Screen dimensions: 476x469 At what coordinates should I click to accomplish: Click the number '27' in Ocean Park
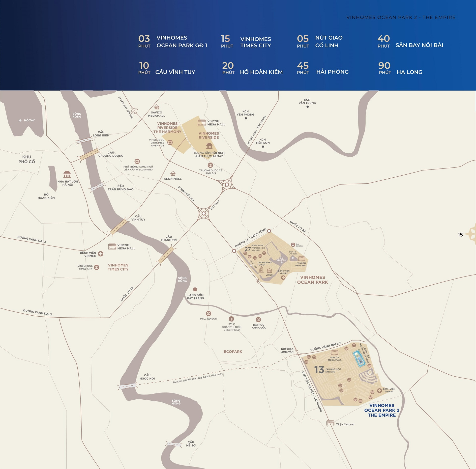pyautogui.click(x=248, y=249)
